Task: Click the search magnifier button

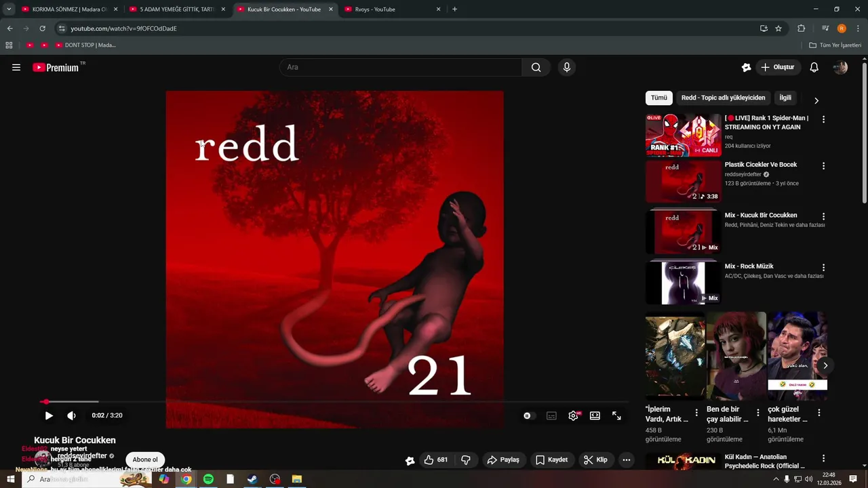Action: click(x=536, y=67)
